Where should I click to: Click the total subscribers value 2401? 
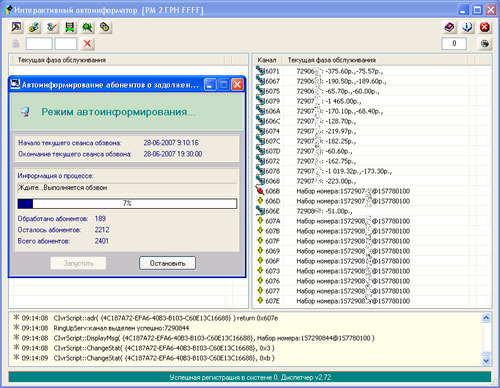[x=102, y=241]
